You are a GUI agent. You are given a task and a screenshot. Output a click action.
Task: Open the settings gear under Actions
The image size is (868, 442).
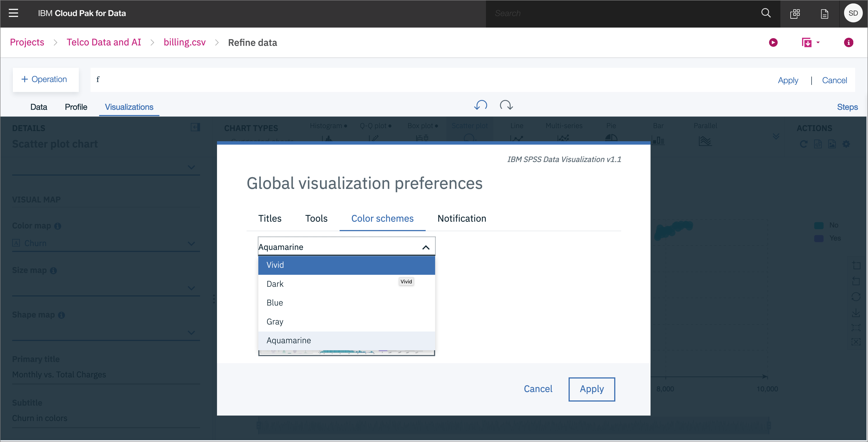pos(846,144)
